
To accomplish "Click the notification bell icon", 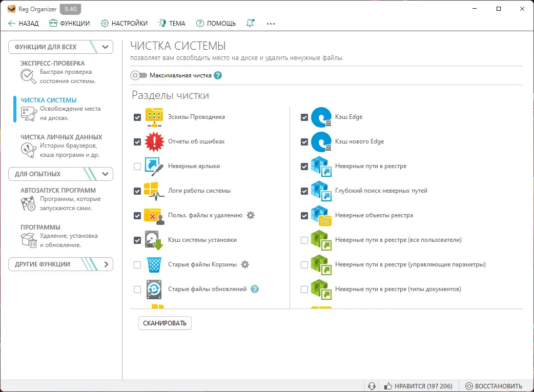I will [x=250, y=23].
